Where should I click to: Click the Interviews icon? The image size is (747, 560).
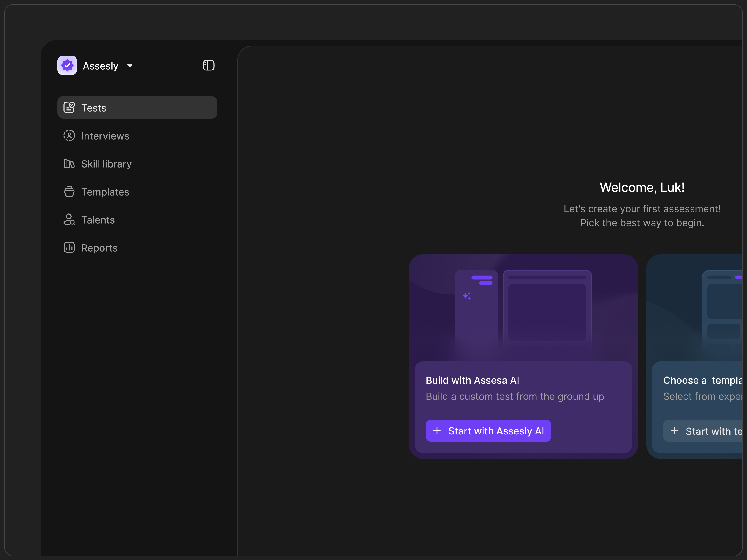point(69,135)
